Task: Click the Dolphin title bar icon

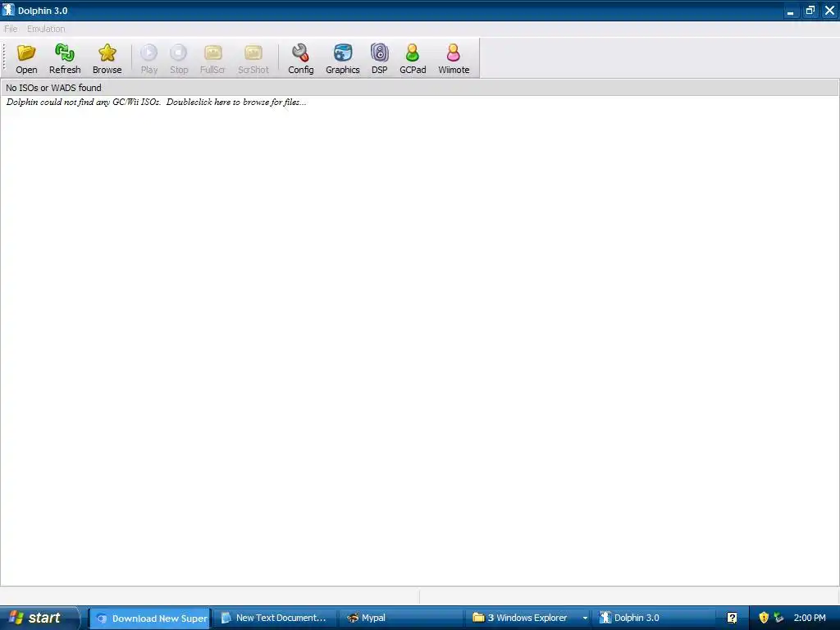Action: coord(8,10)
